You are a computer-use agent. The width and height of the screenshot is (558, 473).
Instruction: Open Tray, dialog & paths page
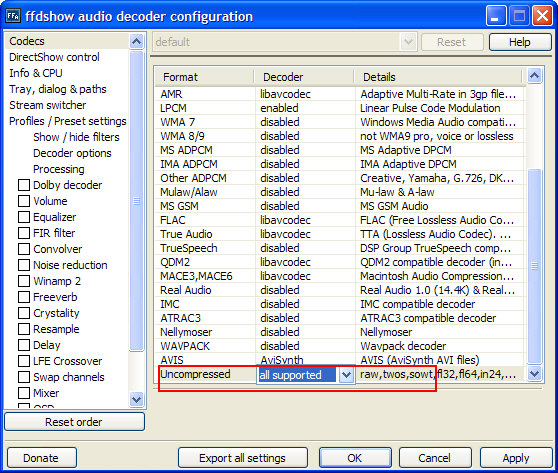(58, 89)
